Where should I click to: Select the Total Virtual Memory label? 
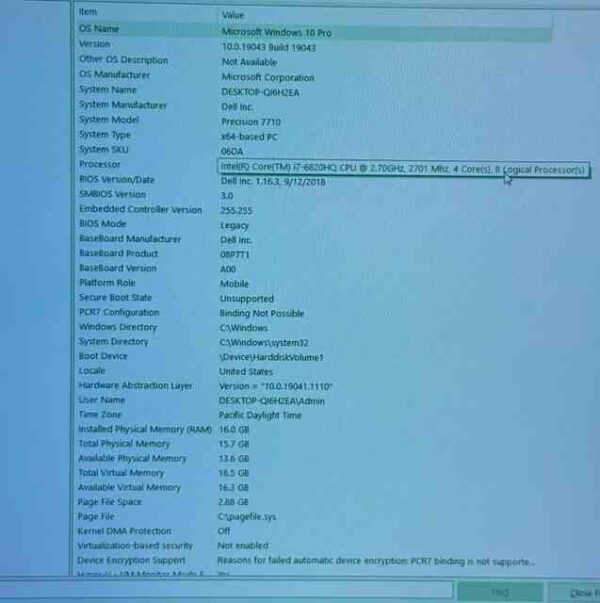click(121, 473)
